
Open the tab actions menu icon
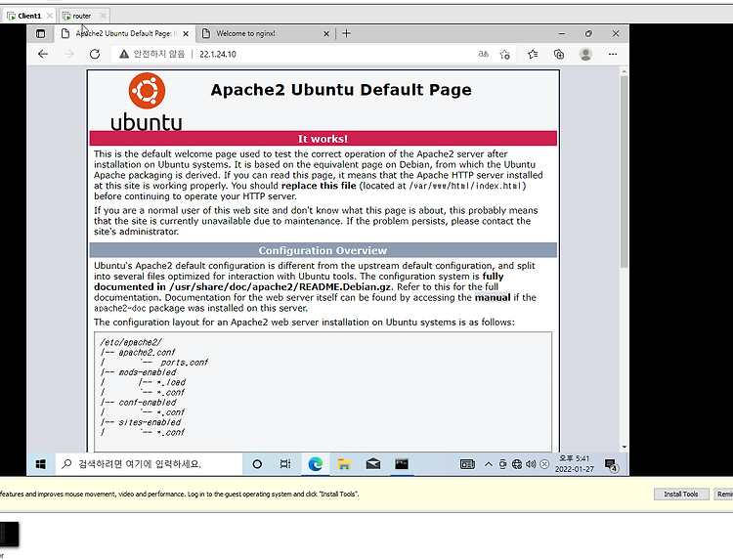coord(41,33)
